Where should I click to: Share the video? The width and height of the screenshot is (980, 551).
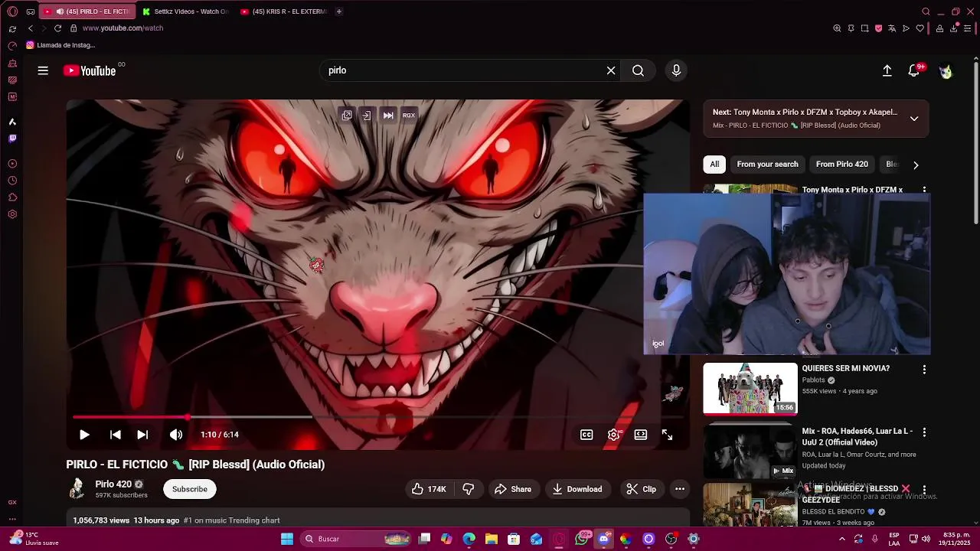[x=513, y=489]
